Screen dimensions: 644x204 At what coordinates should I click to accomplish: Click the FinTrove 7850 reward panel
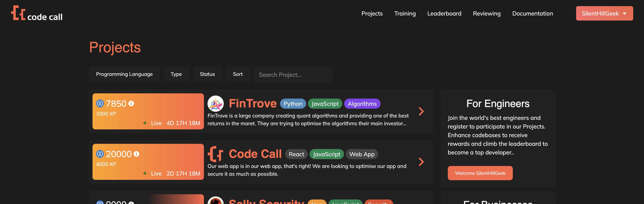click(148, 111)
